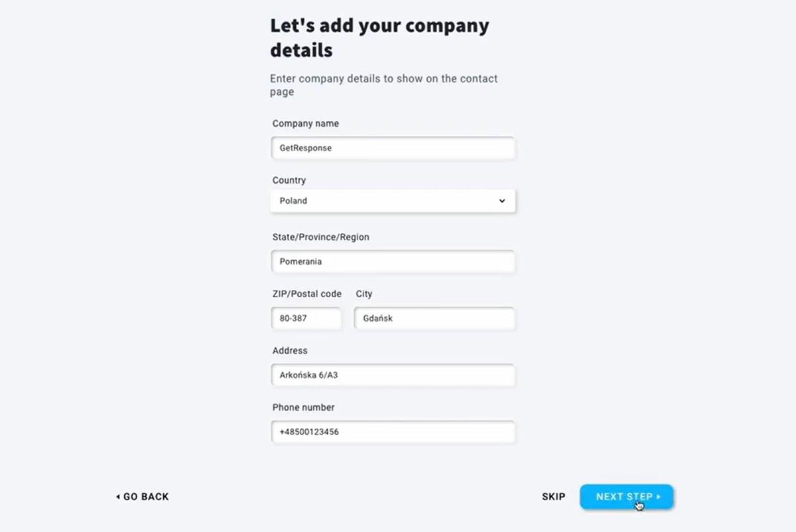Click the Phone number label
Screen dimensions: 796x532
303,407
